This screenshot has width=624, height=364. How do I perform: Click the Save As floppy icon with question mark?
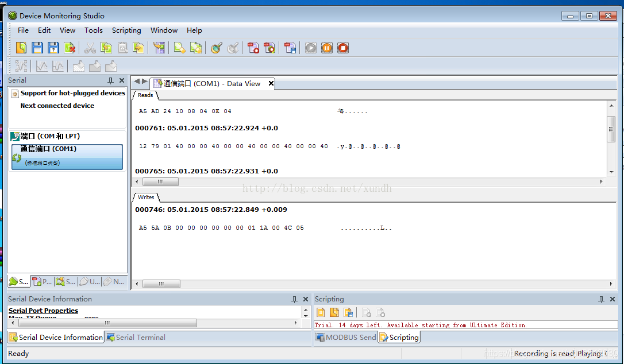[53, 48]
